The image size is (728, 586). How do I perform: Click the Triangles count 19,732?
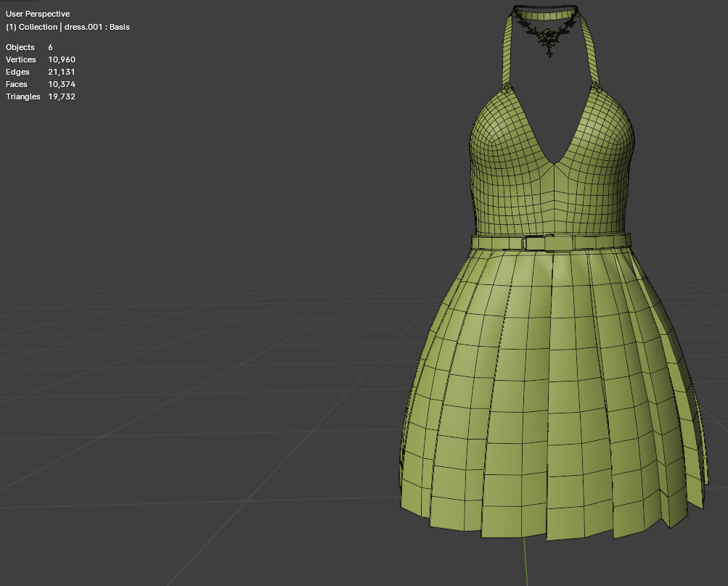[62, 96]
